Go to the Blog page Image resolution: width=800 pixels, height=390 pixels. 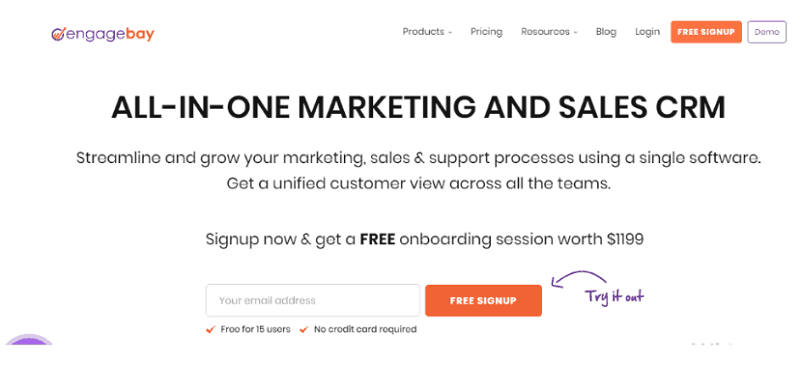(x=606, y=32)
